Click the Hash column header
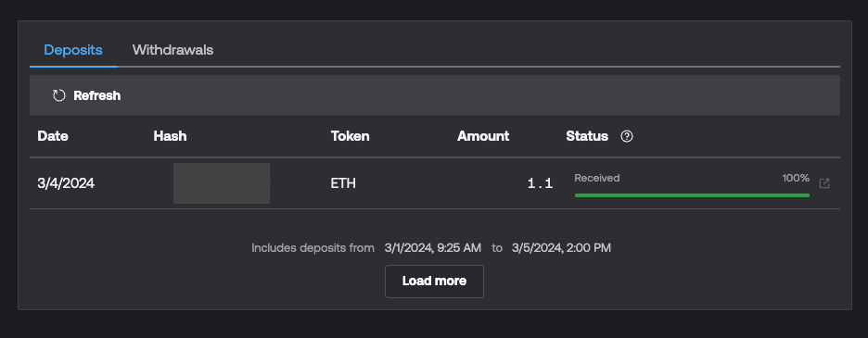 tap(170, 136)
